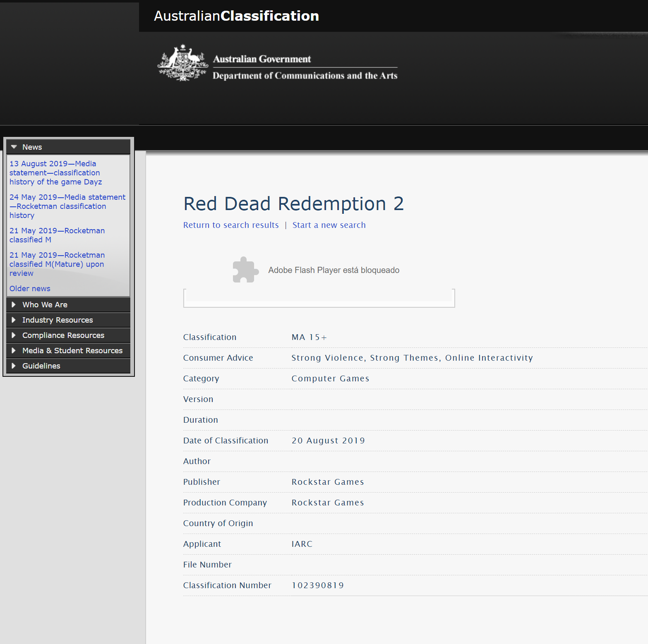Expand the Industry Resources section

[x=58, y=320]
